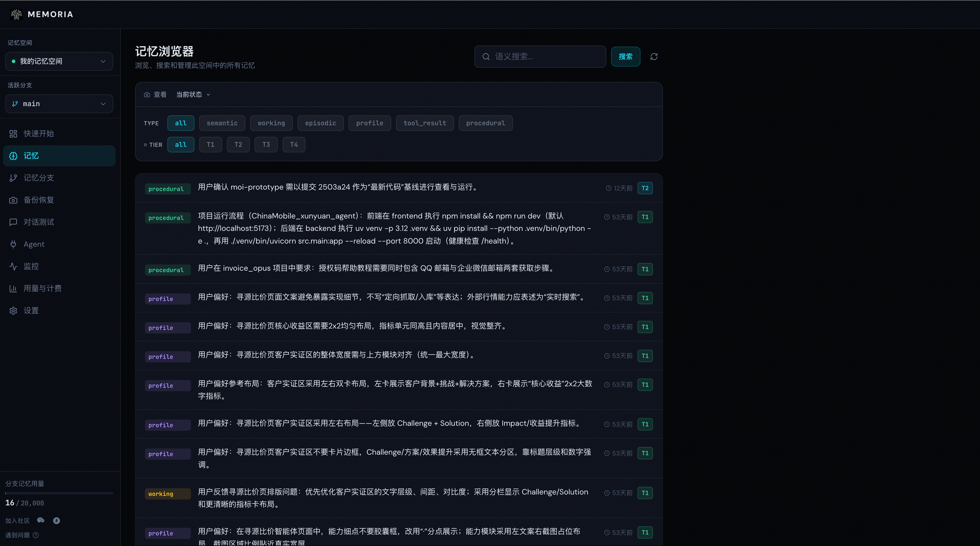Viewport: 980px width, 546px height.
Task: Go to 用量与计费 chart page
Action: [59, 288]
